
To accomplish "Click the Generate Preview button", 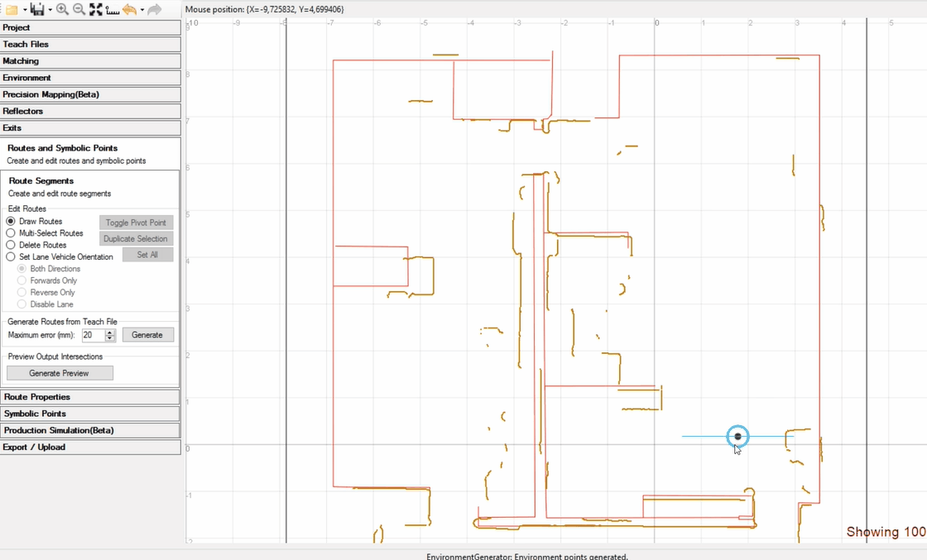I will pos(60,373).
